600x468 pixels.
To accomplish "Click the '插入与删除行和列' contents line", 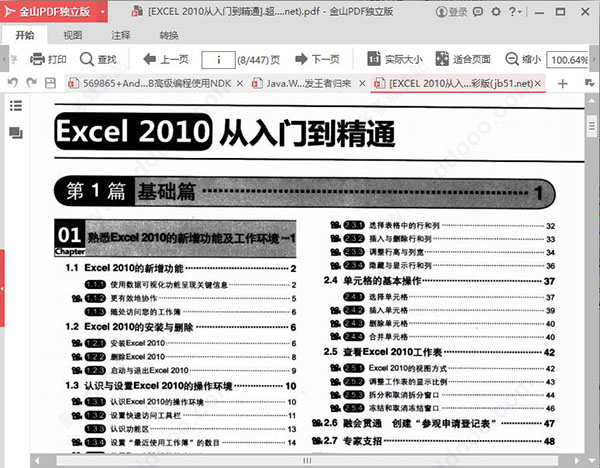I will pos(442,239).
